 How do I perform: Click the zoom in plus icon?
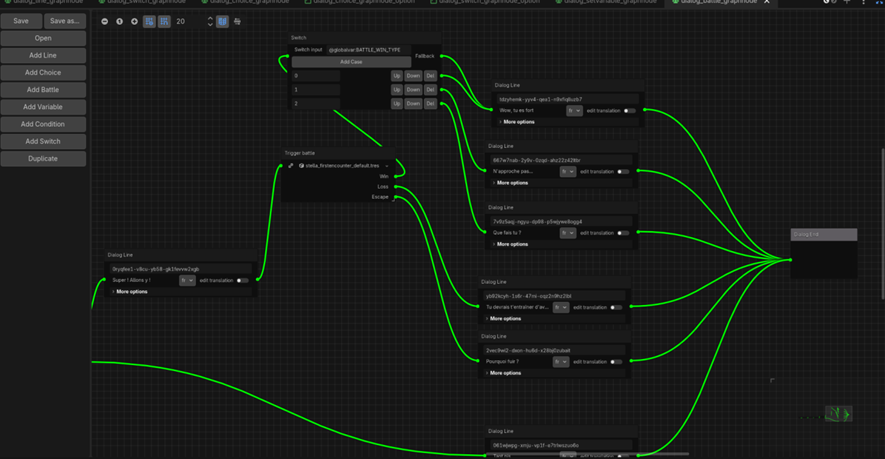pos(134,21)
